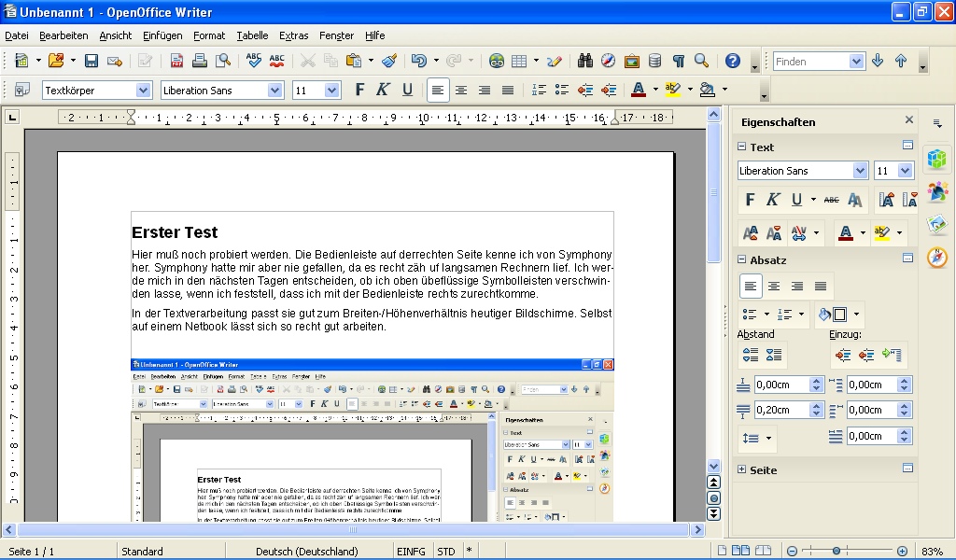Image resolution: width=956 pixels, height=560 pixels.
Task: Open the Finden search history dropdown
Action: click(856, 61)
